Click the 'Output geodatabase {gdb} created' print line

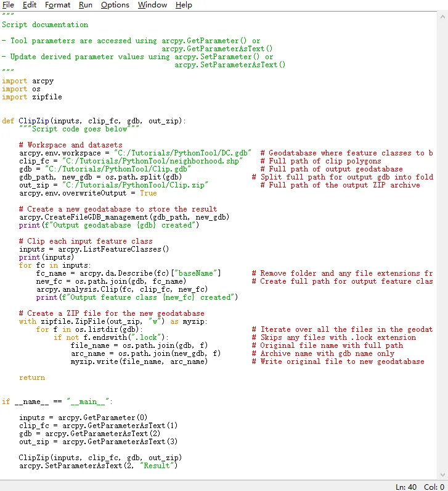point(109,225)
